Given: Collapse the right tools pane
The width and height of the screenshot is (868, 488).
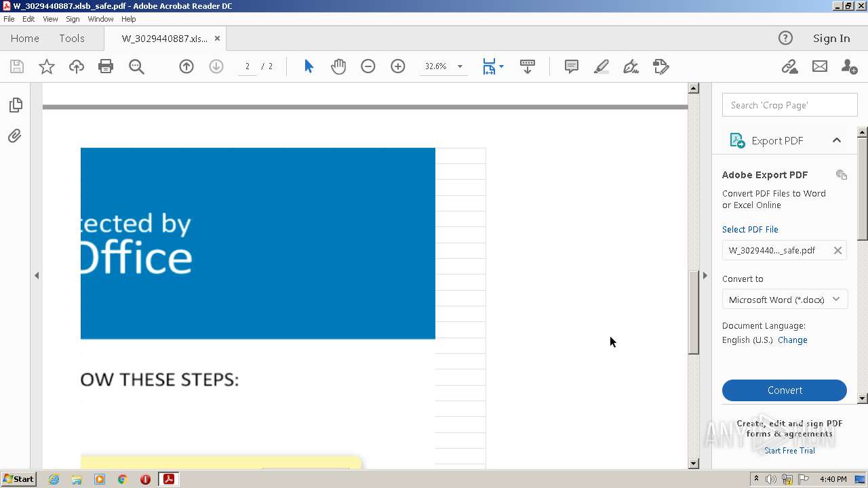Looking at the screenshot, I should (705, 275).
